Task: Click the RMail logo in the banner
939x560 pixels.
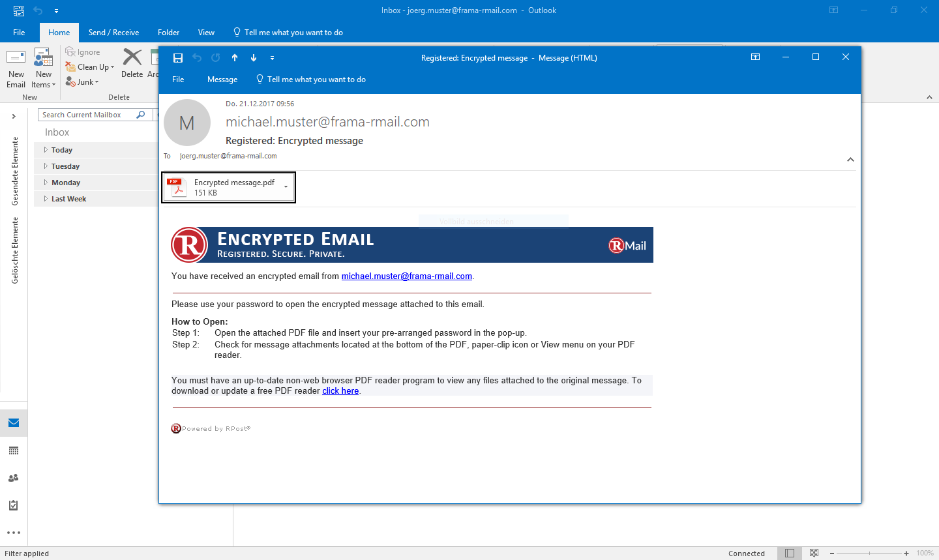Action: coord(627,245)
